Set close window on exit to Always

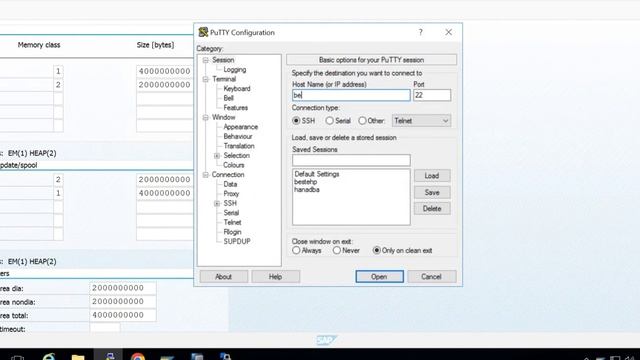tap(307, 250)
